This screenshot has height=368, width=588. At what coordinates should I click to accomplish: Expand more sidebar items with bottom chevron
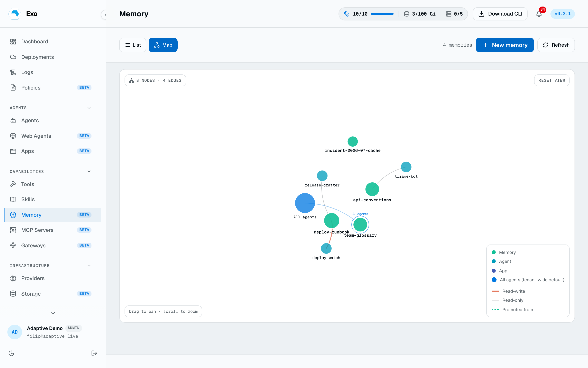point(53,313)
